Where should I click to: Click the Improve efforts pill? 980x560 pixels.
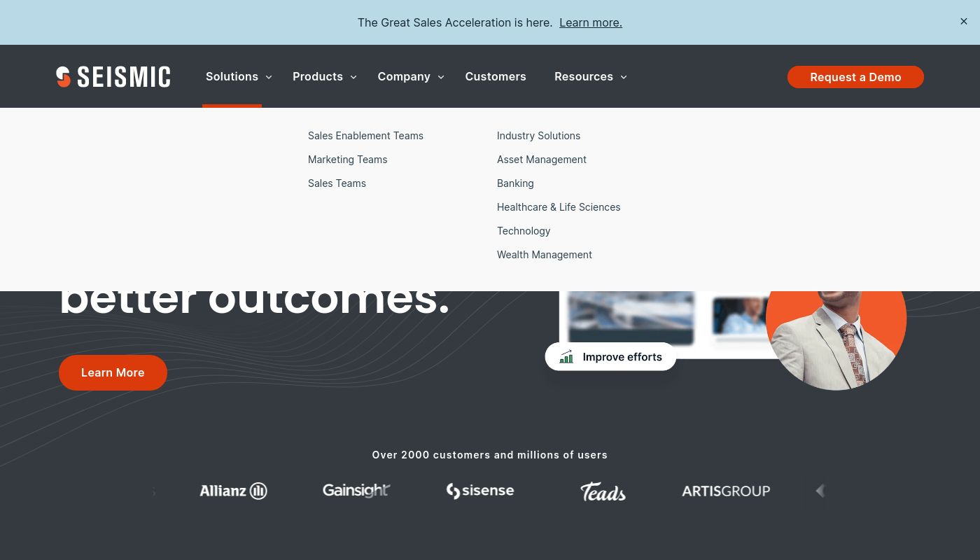coord(610,357)
